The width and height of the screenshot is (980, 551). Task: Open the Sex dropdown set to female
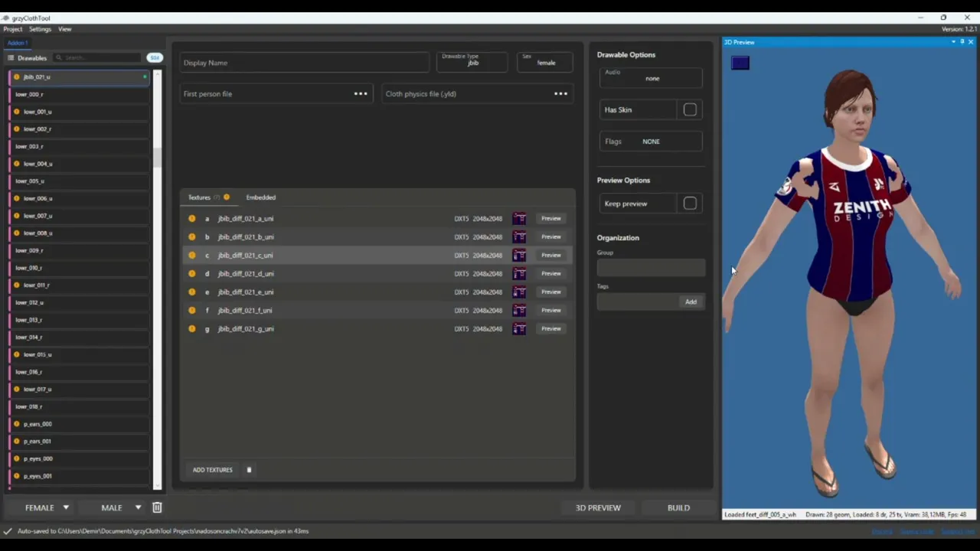[x=546, y=61]
